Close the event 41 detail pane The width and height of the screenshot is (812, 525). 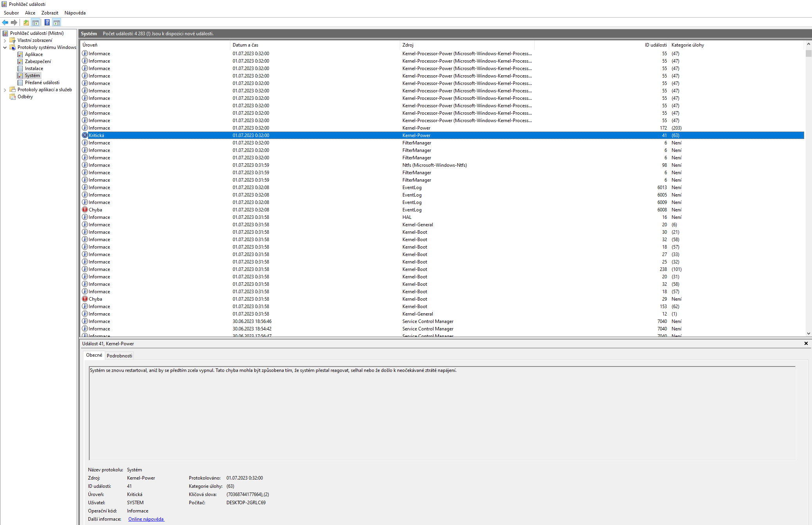click(806, 343)
